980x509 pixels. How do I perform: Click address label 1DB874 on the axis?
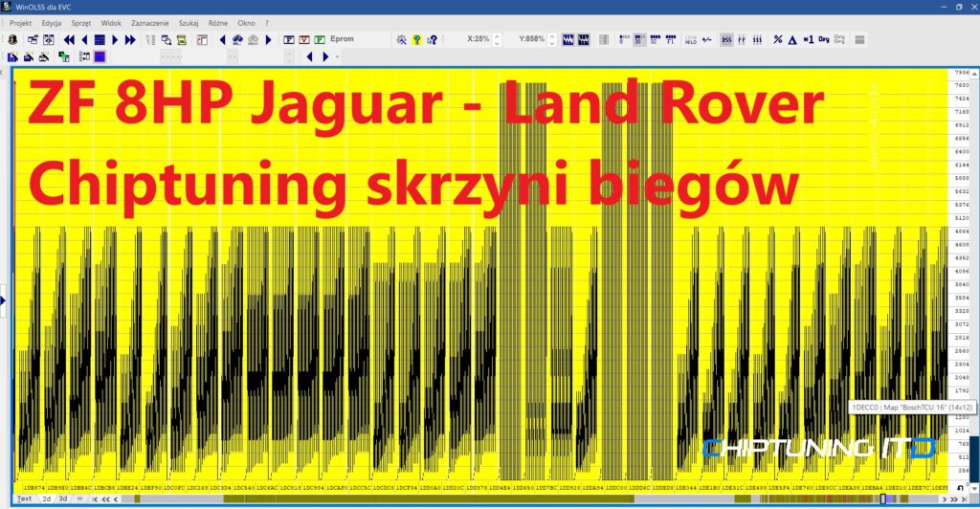pos(33,487)
